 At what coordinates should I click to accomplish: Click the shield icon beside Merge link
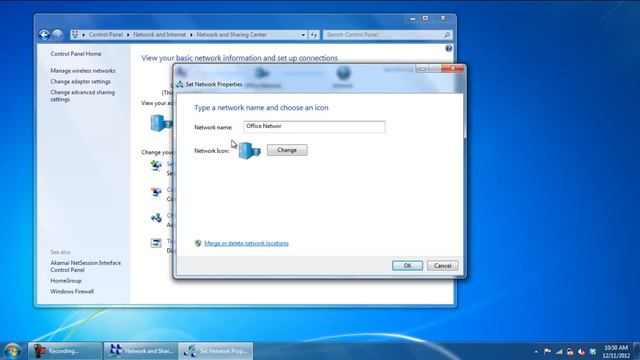tap(198, 243)
